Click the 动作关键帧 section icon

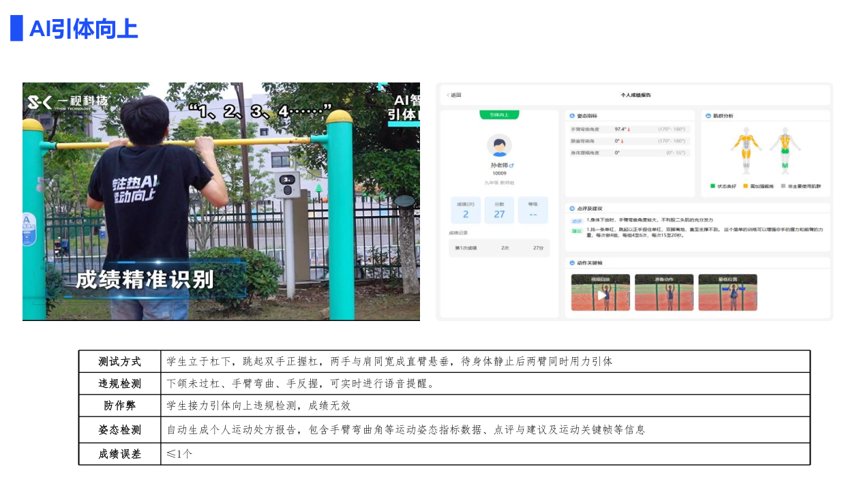tap(571, 262)
